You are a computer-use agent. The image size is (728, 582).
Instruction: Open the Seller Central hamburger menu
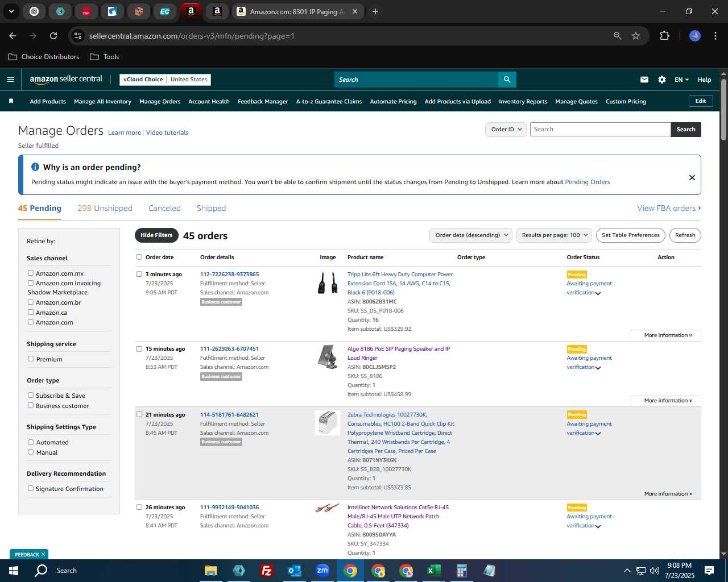tap(11, 80)
